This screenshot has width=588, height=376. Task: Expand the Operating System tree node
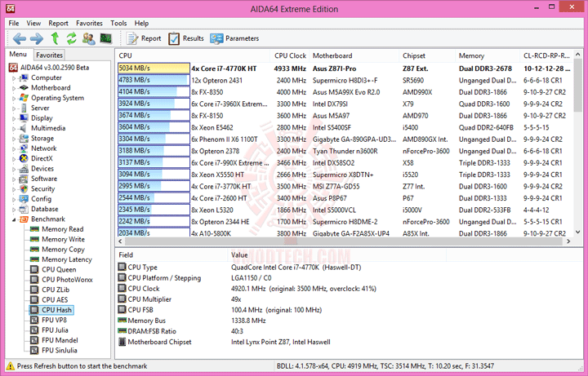coord(14,99)
